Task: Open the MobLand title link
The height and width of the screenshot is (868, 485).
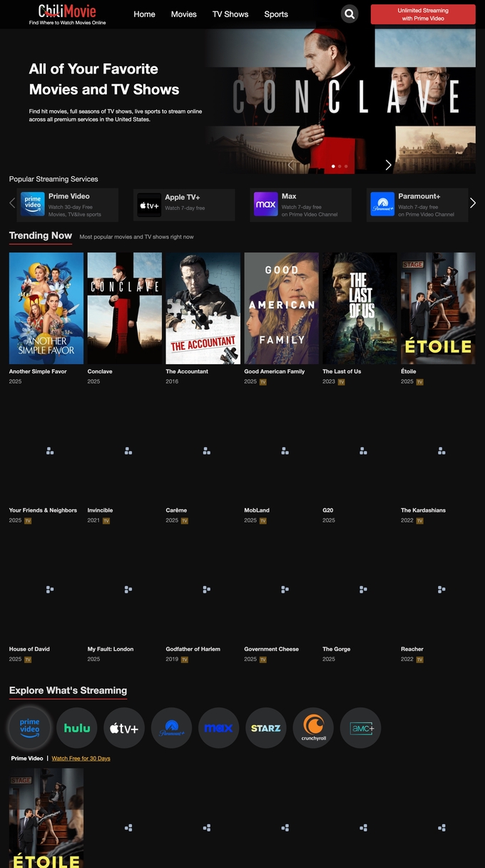Action: pyautogui.click(x=255, y=510)
